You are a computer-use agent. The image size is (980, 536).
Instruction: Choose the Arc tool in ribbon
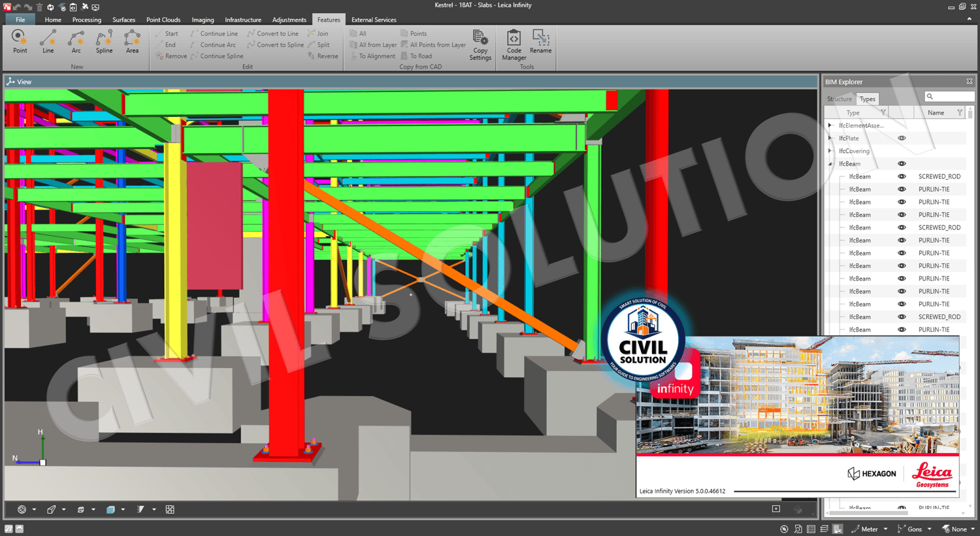click(76, 42)
